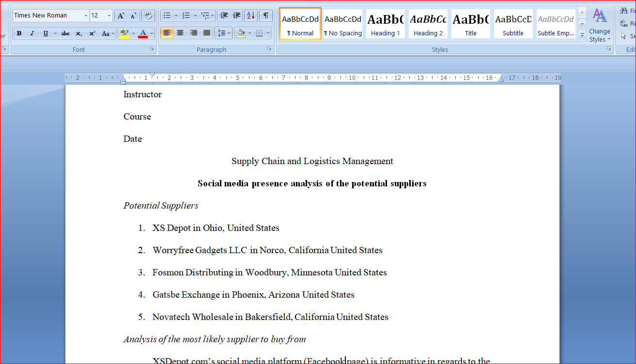
Task: Open font name dropdown
Action: point(86,15)
